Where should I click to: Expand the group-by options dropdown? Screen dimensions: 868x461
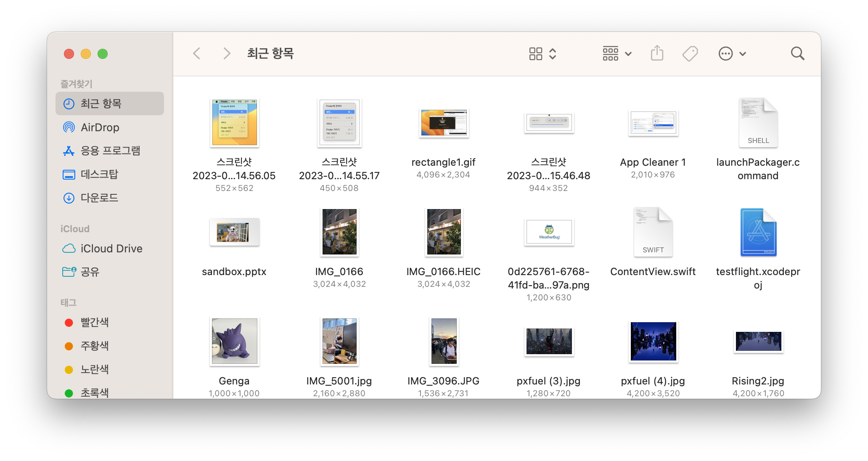coord(617,53)
